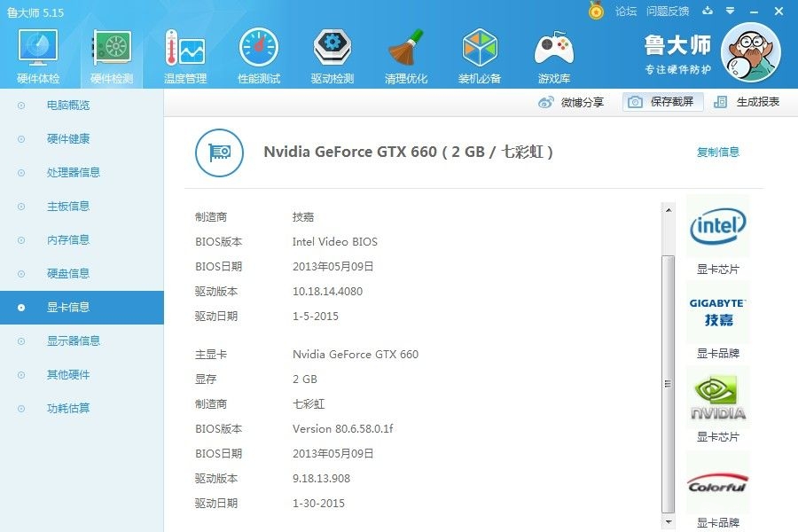
Task: Click driver version 9.18.13.908
Action: (x=321, y=479)
